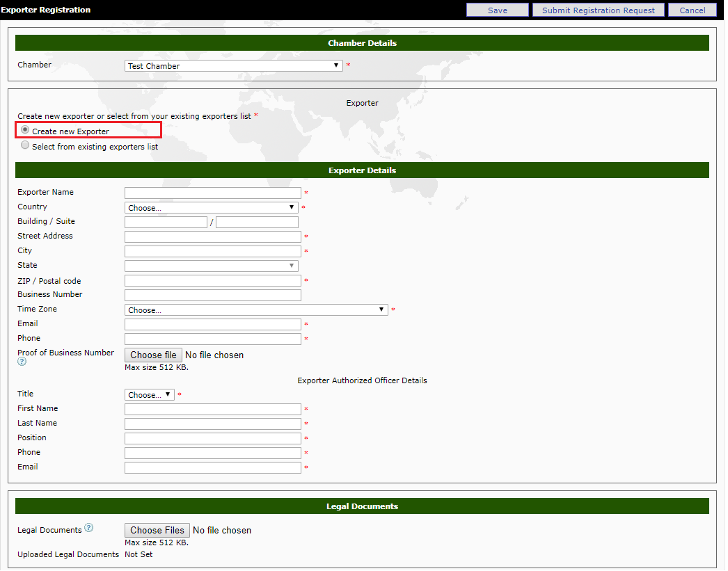
Task: Choose Select from existing exporters list option
Action: 24,145
